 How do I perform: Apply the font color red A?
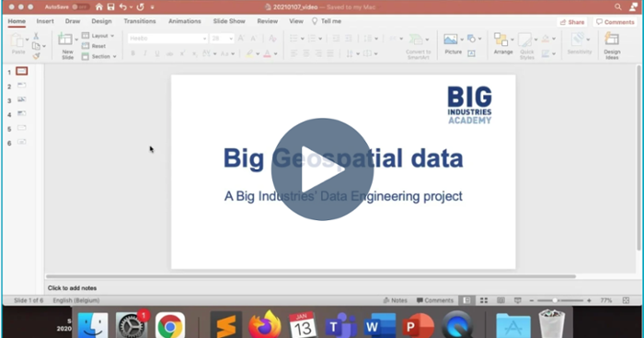click(268, 53)
